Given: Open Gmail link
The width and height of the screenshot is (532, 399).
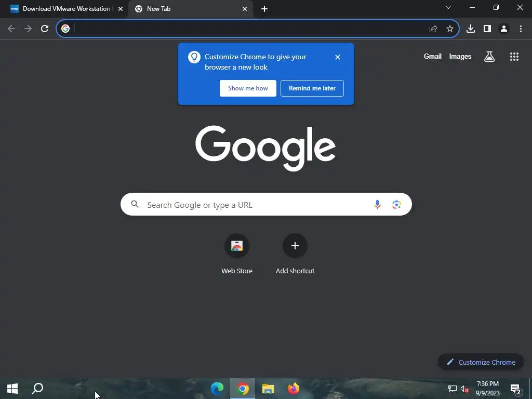Looking at the screenshot, I should 433,56.
